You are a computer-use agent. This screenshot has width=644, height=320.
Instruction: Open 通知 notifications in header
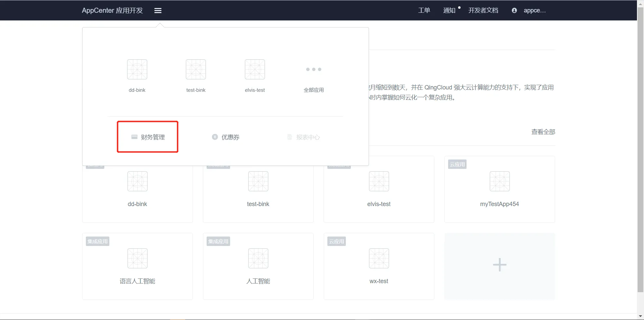pyautogui.click(x=449, y=10)
